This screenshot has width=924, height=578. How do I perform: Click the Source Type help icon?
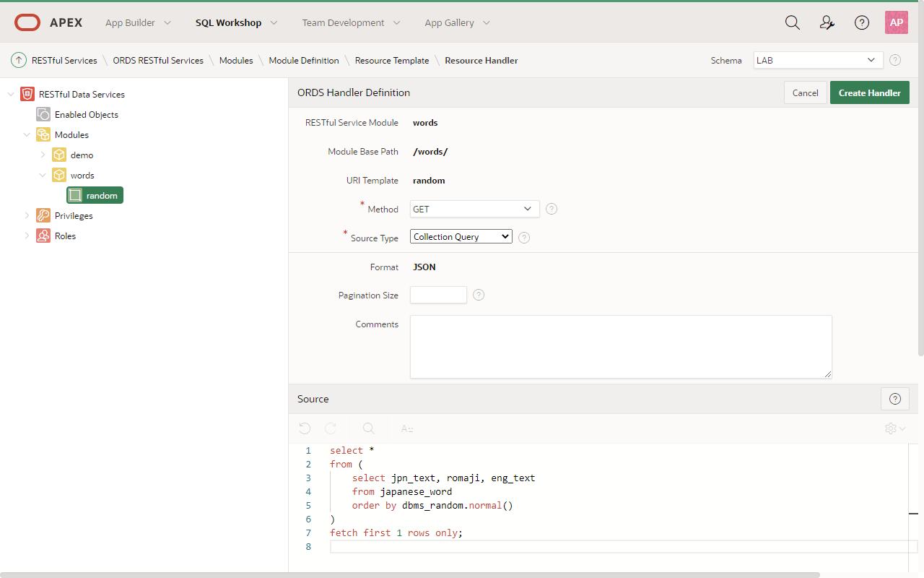pos(524,237)
